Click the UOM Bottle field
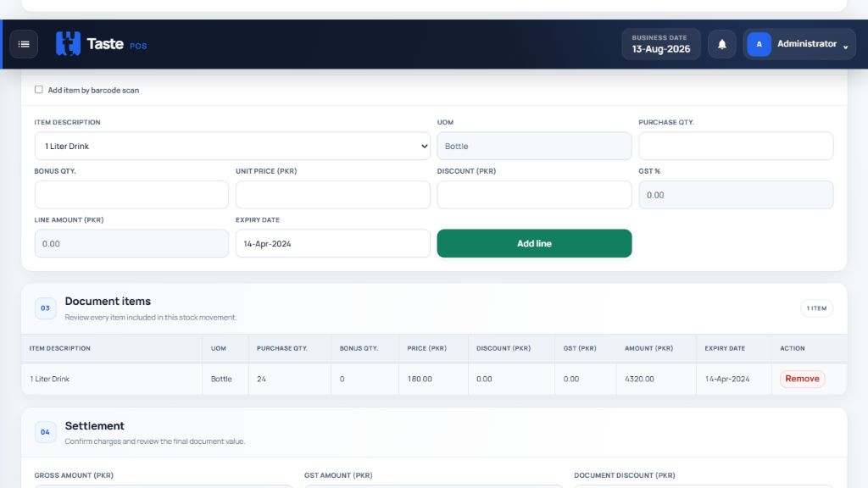The width and height of the screenshot is (868, 488). [534, 146]
